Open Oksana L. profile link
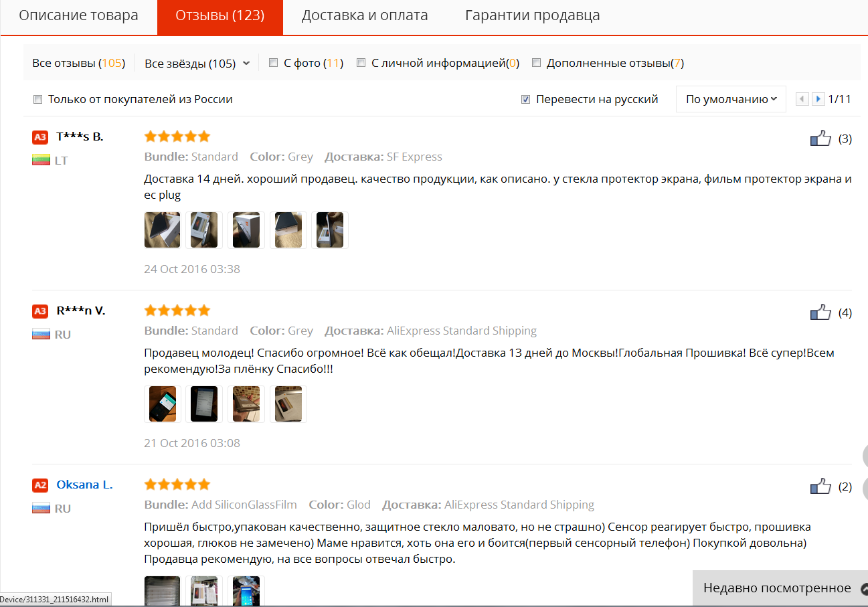The image size is (868, 607). [84, 485]
